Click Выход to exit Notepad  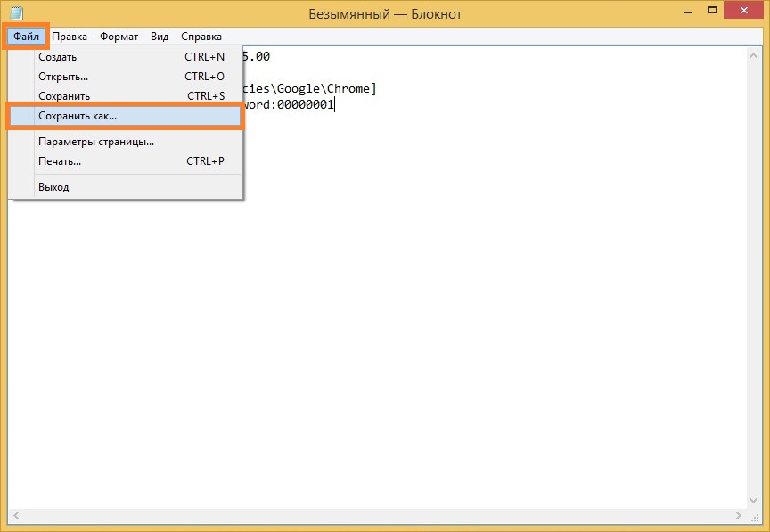53,187
